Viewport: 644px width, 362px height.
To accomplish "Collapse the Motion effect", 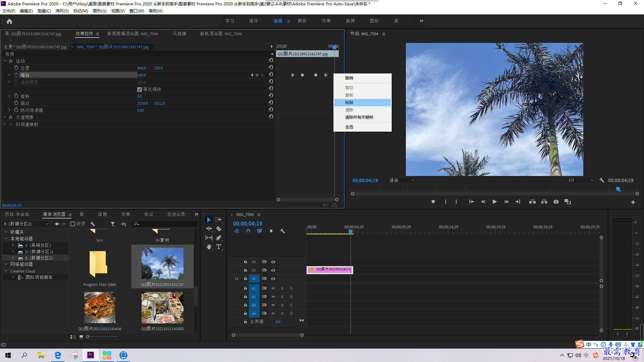I will [5, 61].
